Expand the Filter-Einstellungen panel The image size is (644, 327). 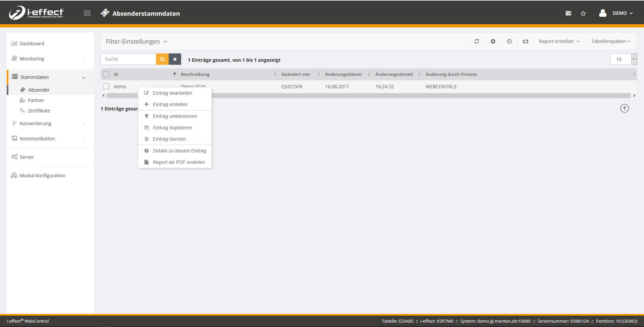[x=136, y=42]
